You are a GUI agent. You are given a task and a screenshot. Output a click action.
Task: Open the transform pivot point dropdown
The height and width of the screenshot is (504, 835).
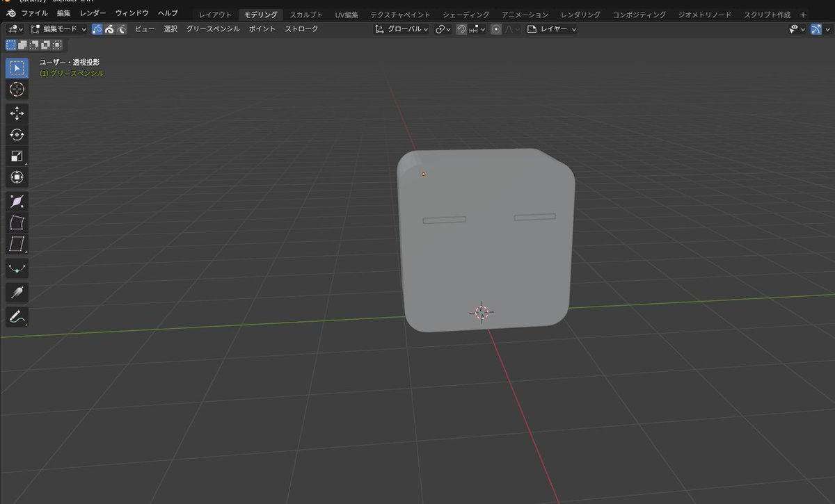[443, 29]
